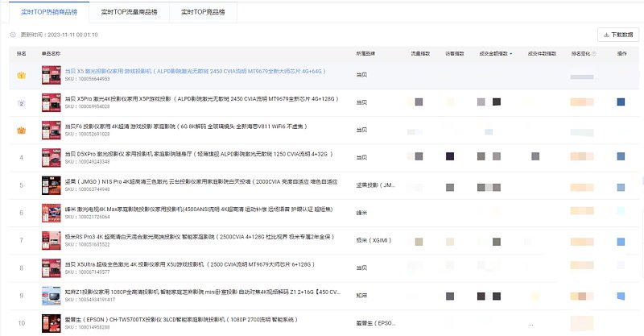Click the gold crown rank-one icon

pyautogui.click(x=22, y=75)
